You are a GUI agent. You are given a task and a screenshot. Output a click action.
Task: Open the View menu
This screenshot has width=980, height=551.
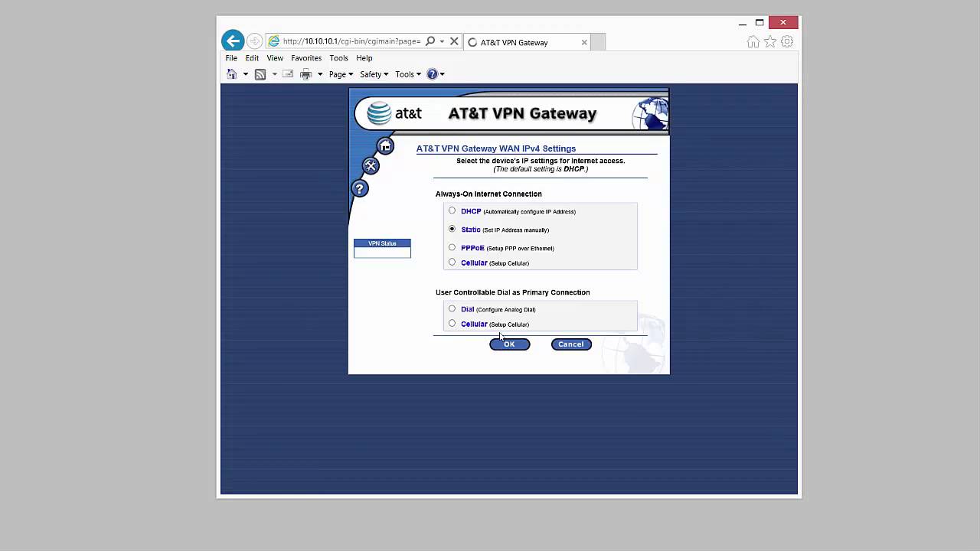[x=275, y=58]
